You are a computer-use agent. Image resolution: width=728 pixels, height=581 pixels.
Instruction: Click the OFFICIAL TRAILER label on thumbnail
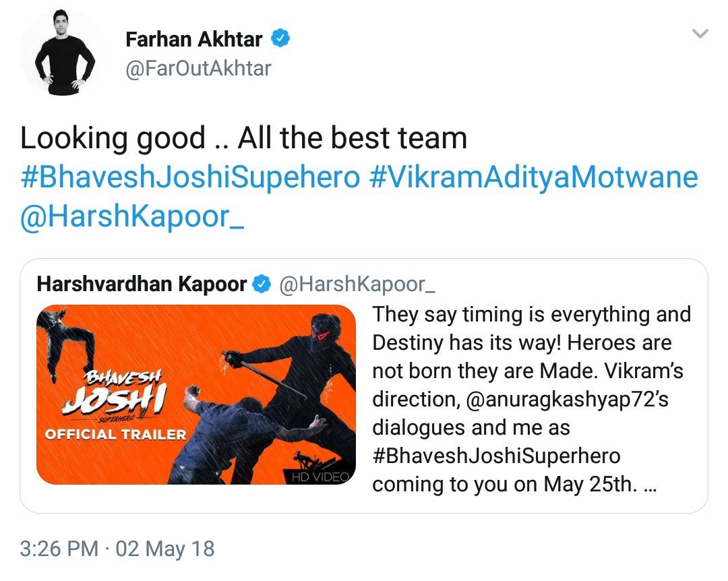click(115, 434)
